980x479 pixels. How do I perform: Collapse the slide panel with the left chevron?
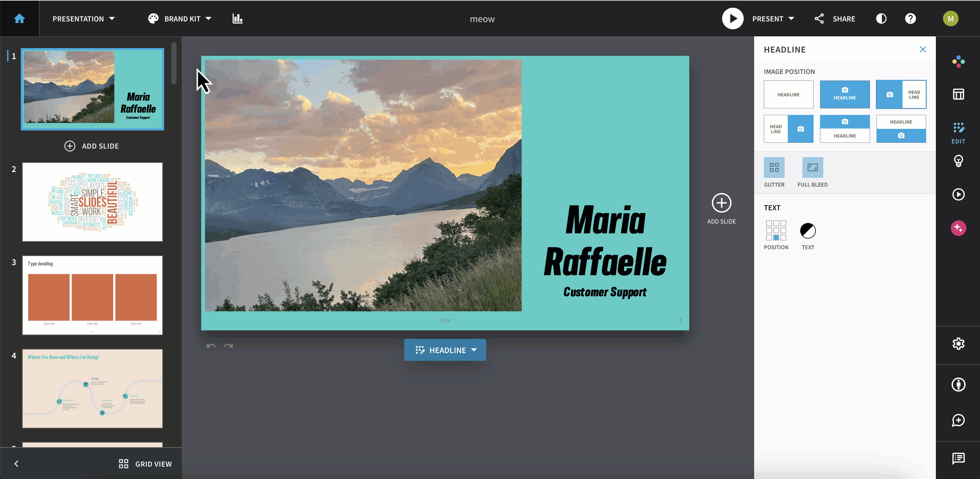click(16, 463)
